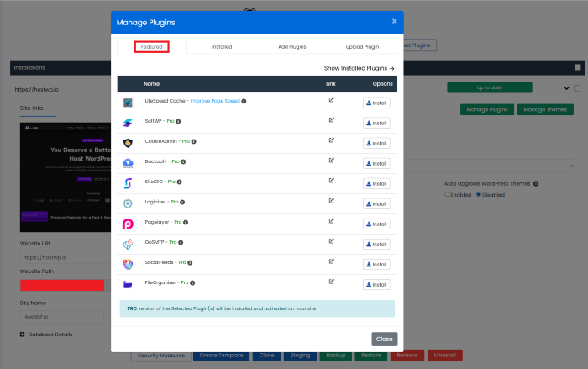Check the select-all box in Installations header
588x369 pixels.
pos(577,67)
